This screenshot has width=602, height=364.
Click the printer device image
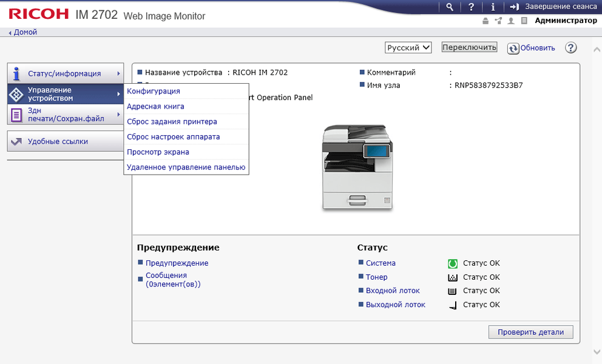pyautogui.click(x=357, y=167)
